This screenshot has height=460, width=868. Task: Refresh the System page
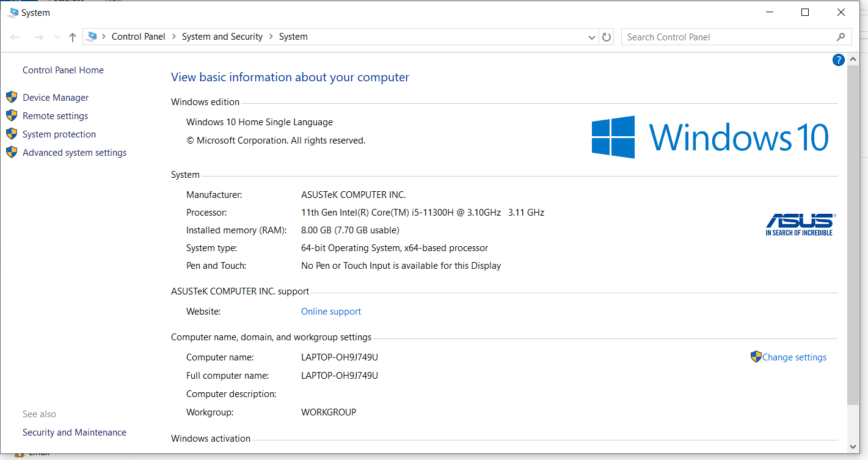[607, 37]
